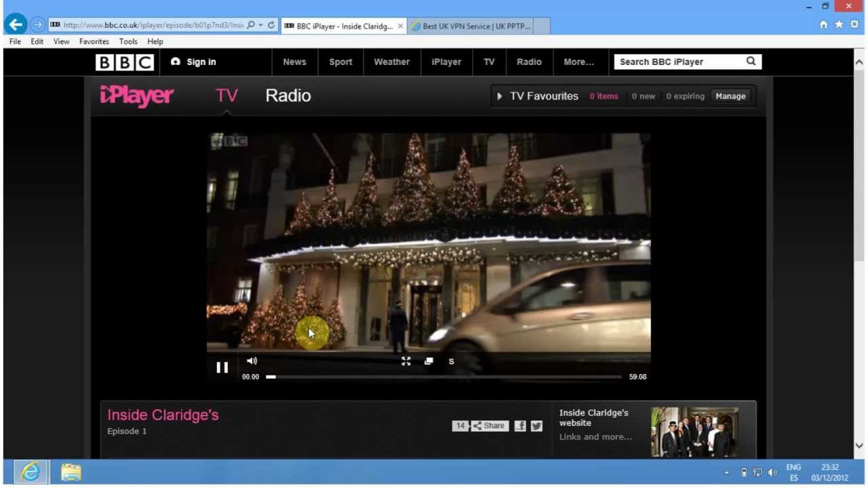The width and height of the screenshot is (868, 488).
Task: Type in the Search BBC iPlayer field
Action: tap(678, 62)
